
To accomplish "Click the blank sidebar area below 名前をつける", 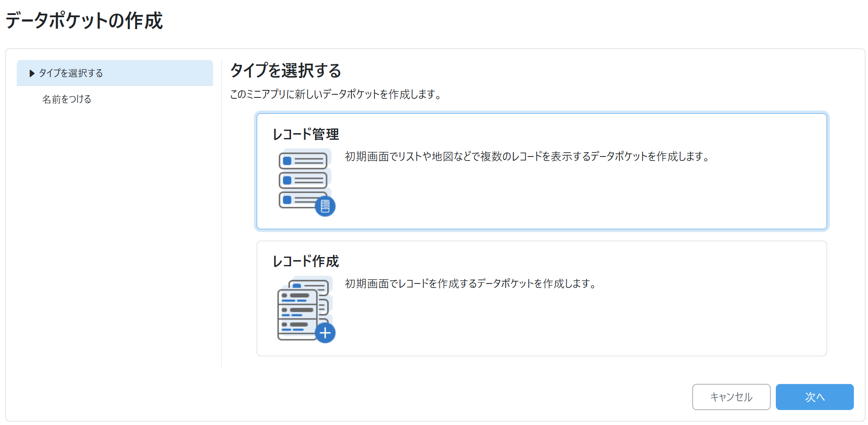I will (x=115, y=229).
